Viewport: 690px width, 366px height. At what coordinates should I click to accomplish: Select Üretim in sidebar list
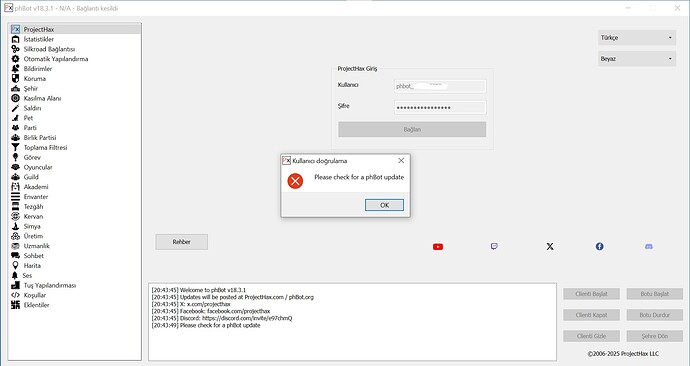[74, 236]
